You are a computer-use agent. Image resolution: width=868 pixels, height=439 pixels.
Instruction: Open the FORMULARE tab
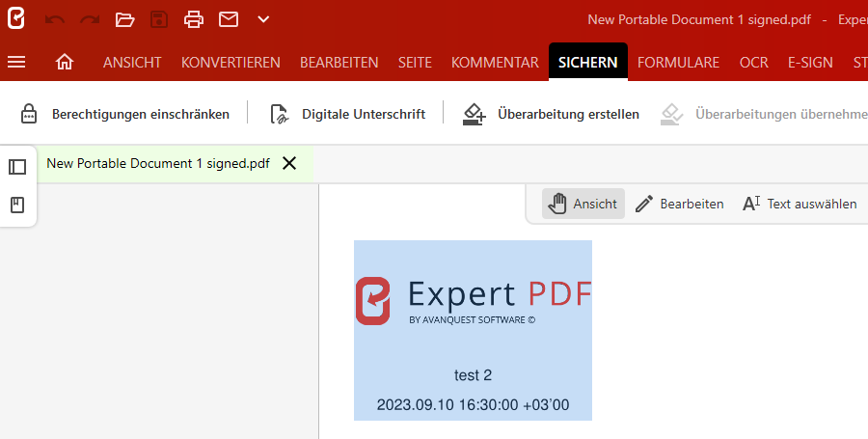click(x=678, y=62)
